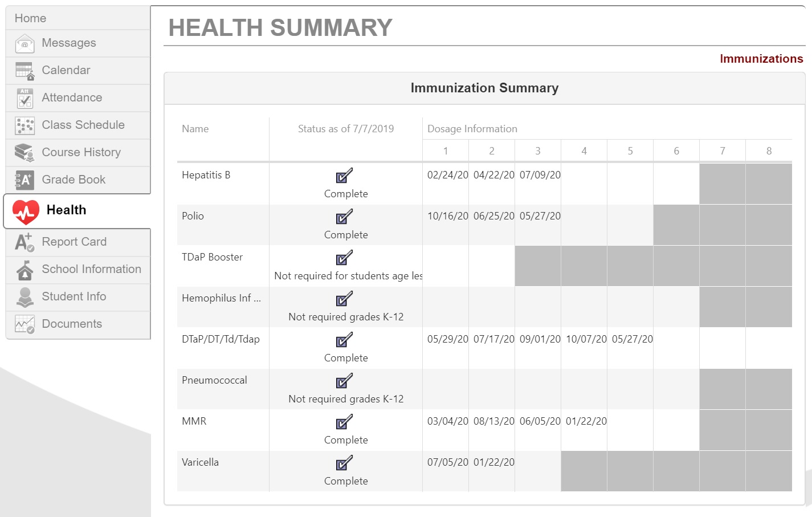This screenshot has height=517, width=812.
Task: Select the Report Card A+ icon
Action: coord(25,242)
